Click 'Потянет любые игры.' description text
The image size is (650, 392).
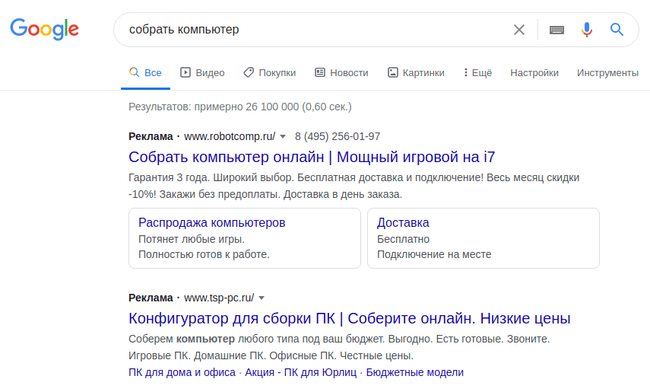(x=192, y=239)
